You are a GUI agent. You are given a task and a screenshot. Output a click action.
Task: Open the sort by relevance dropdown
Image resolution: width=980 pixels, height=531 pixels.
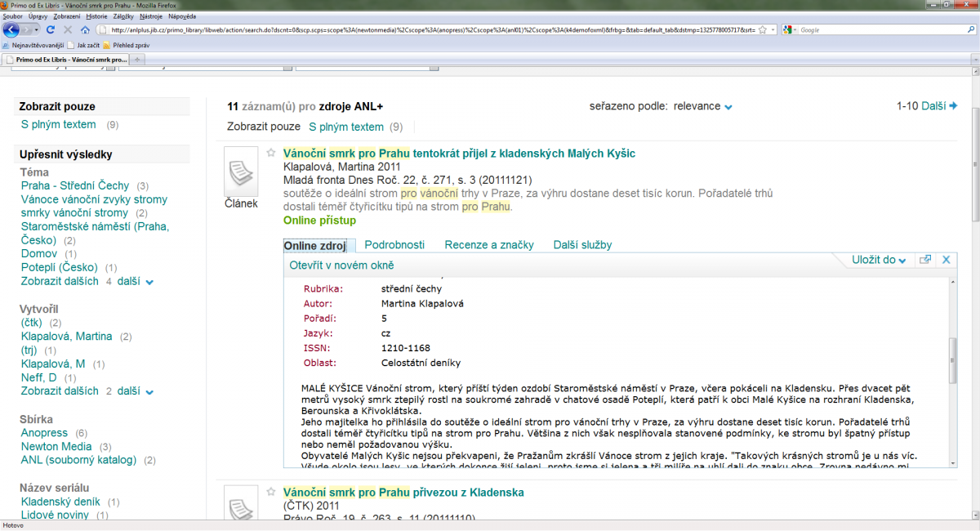(728, 107)
